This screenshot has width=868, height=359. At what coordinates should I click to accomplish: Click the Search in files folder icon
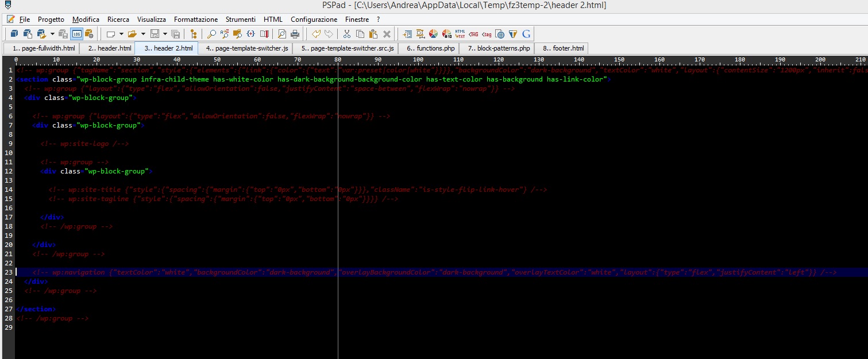pos(237,34)
